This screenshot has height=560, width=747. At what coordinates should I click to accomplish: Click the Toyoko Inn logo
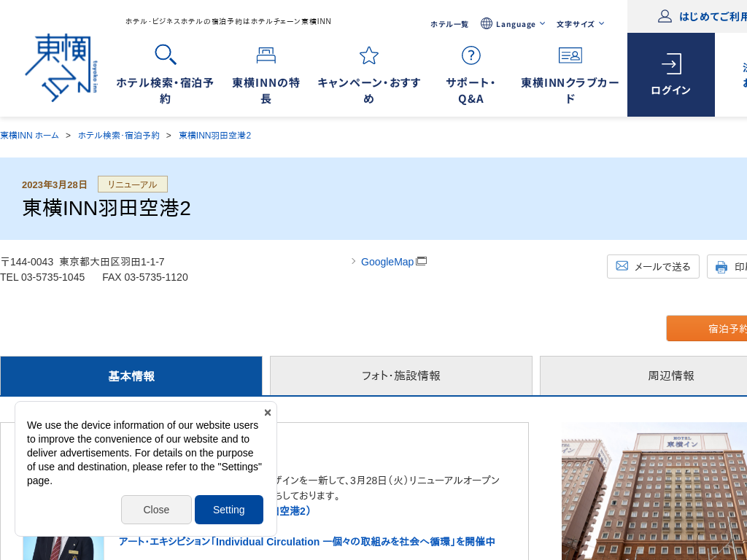(61, 68)
